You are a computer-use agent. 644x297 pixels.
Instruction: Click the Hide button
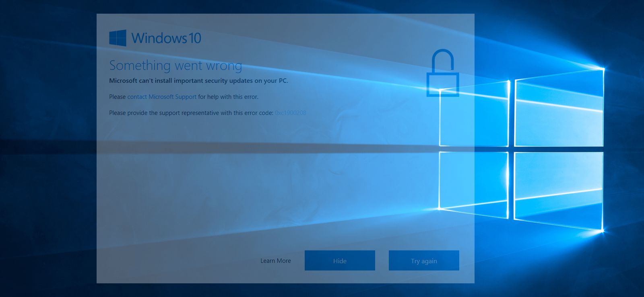tap(340, 260)
